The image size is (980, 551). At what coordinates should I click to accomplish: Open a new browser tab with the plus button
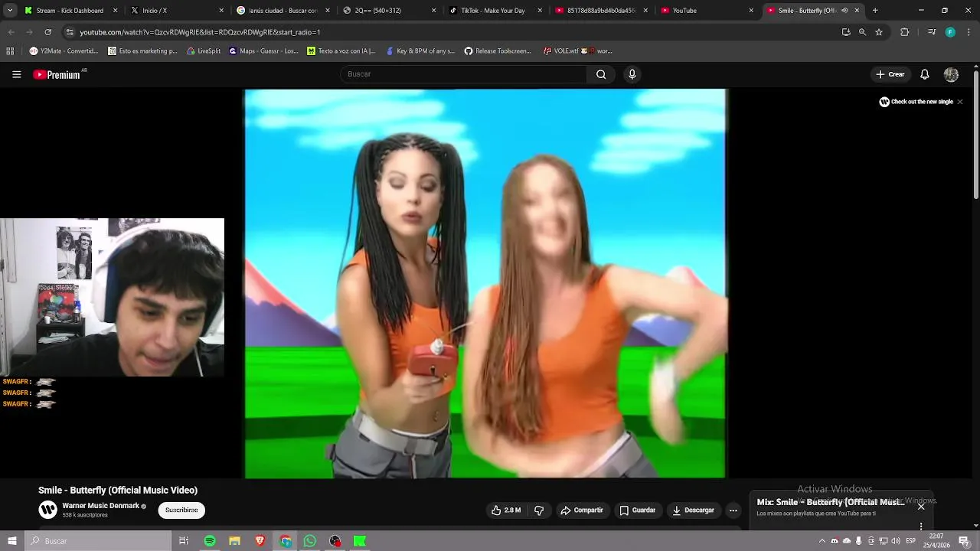(875, 11)
